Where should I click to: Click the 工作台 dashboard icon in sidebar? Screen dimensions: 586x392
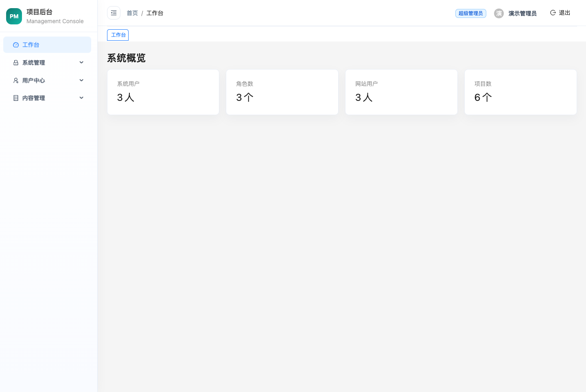pos(16,45)
